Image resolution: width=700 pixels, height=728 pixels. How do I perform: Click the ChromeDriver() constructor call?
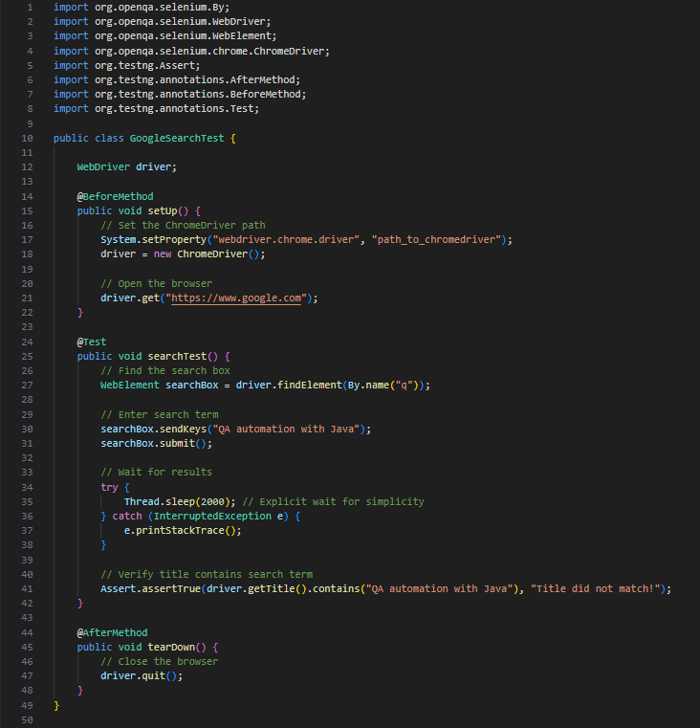(218, 254)
